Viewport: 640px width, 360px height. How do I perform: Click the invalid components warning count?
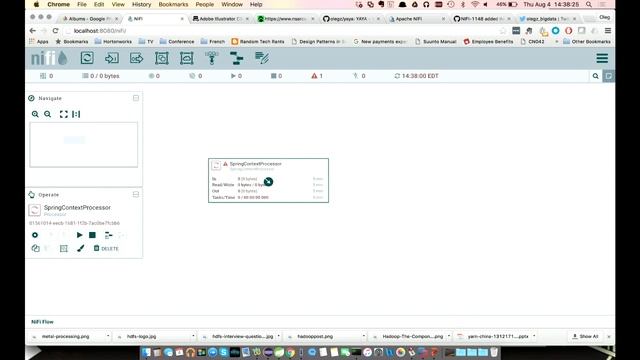click(317, 76)
